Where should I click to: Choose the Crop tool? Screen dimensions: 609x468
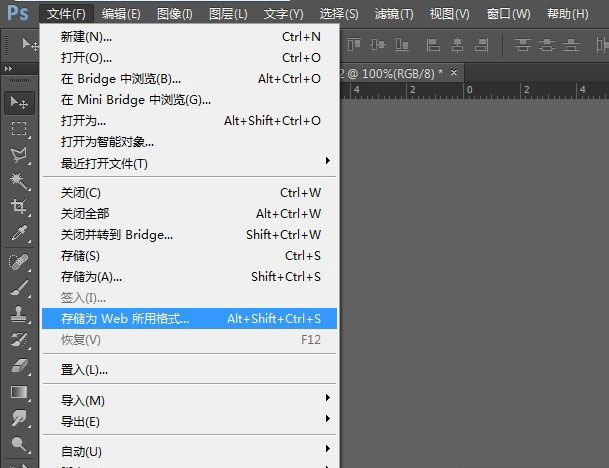pyautogui.click(x=19, y=206)
